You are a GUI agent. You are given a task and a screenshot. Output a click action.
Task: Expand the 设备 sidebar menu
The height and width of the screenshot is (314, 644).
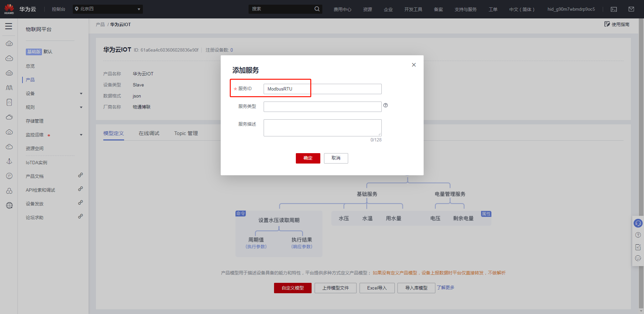click(x=81, y=93)
